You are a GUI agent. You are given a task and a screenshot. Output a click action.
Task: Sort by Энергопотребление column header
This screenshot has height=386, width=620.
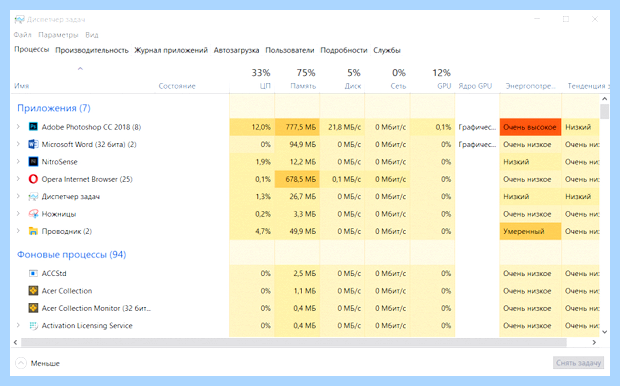[530, 86]
